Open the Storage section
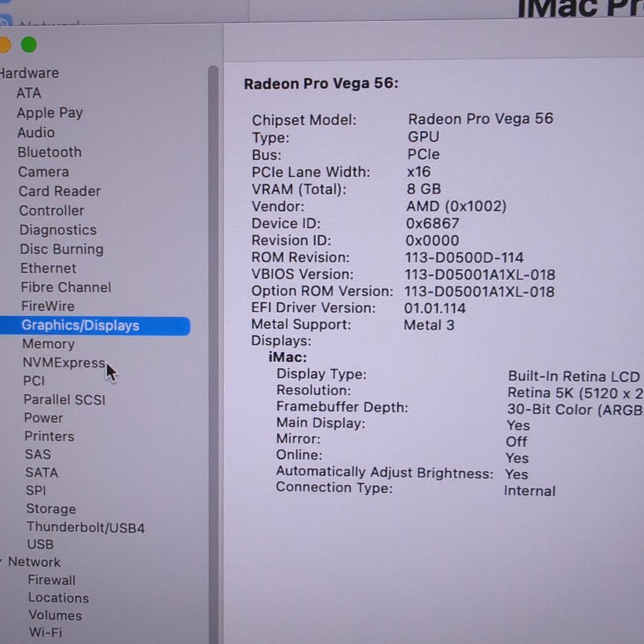644x644 pixels. tap(51, 509)
